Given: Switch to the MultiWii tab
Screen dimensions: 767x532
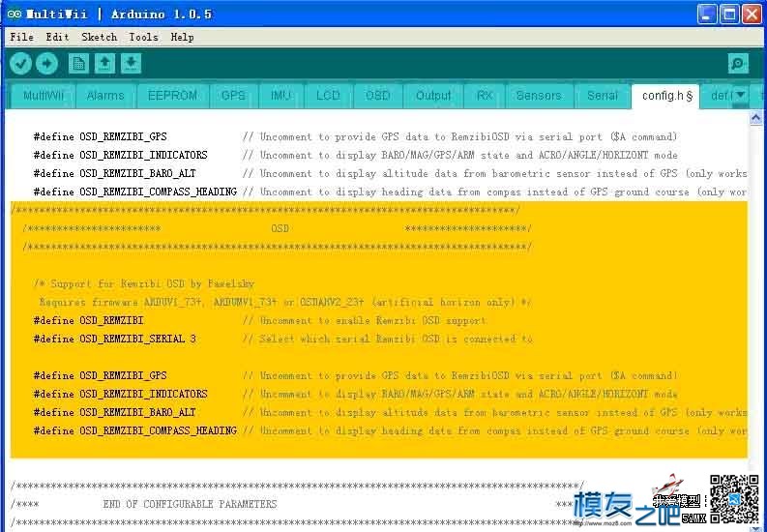Looking at the screenshot, I should click(x=44, y=96).
